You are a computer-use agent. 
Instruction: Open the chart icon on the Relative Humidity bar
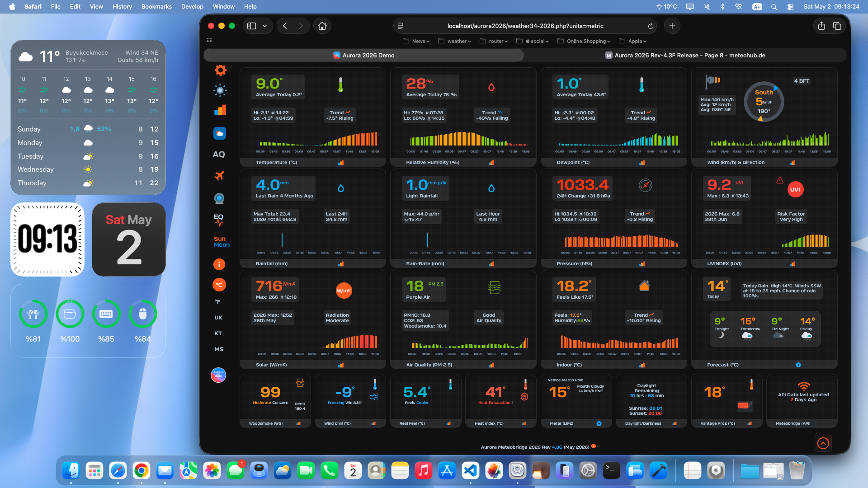pos(491,163)
